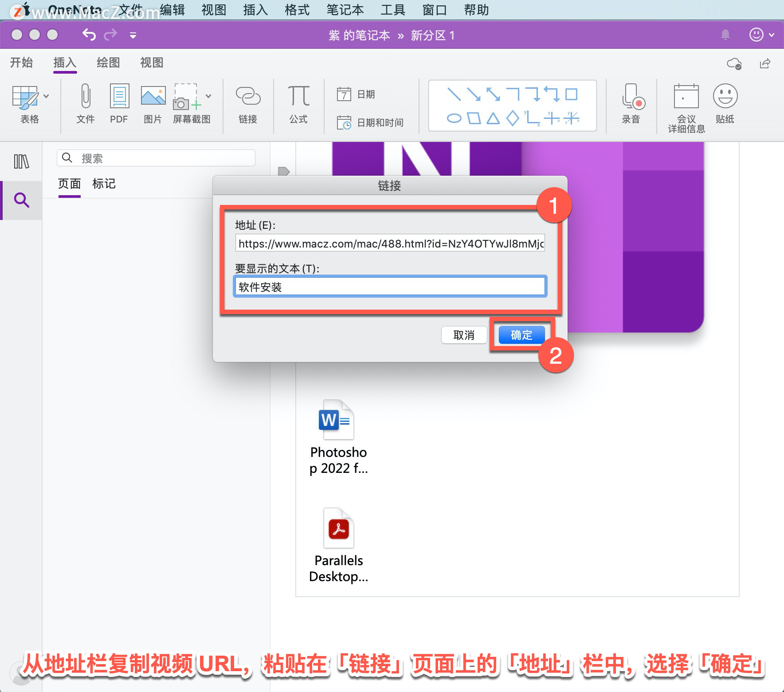The height and width of the screenshot is (692, 784).
Task: Select the double elbow arrow shape
Action: pos(552,94)
